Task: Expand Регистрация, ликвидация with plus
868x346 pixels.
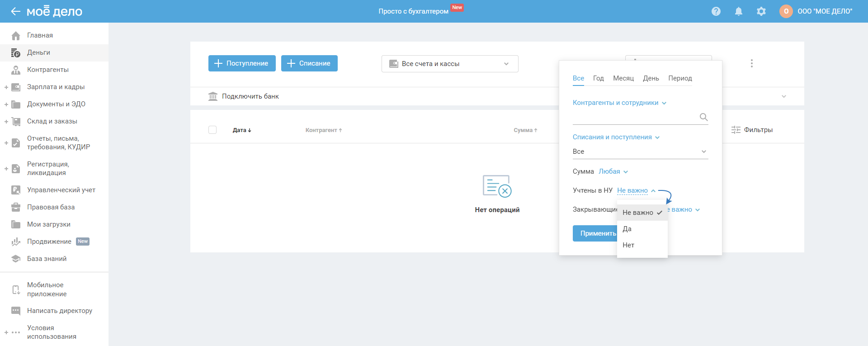Action: click(6, 169)
